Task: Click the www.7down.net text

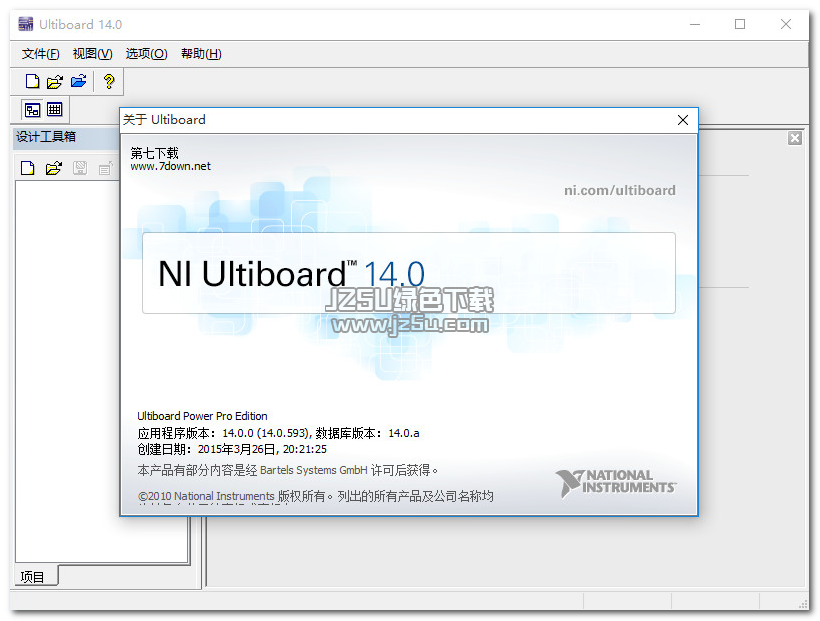Action: click(170, 166)
